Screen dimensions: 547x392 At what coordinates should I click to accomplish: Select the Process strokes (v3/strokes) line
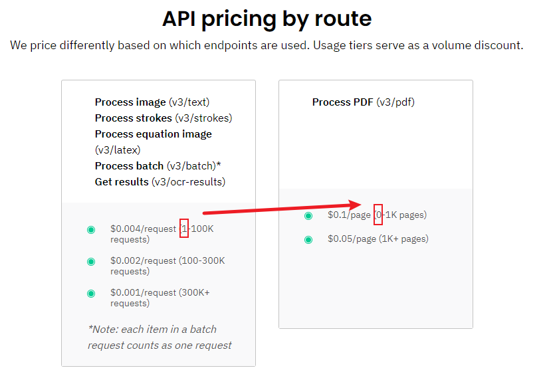(164, 118)
